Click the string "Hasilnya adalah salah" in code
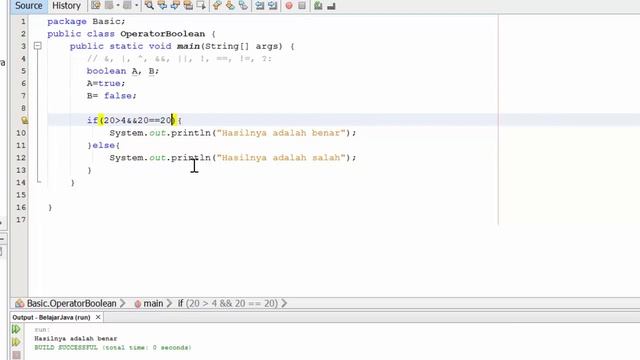 point(281,158)
